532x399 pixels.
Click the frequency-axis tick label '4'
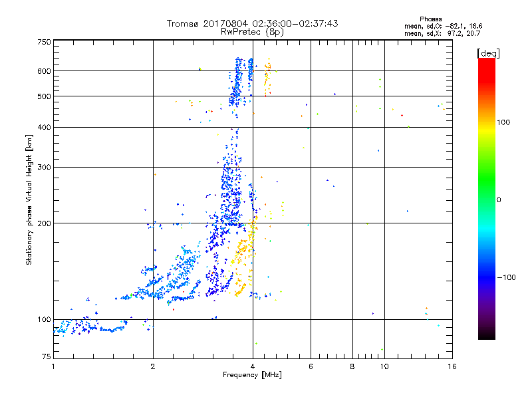253,366
